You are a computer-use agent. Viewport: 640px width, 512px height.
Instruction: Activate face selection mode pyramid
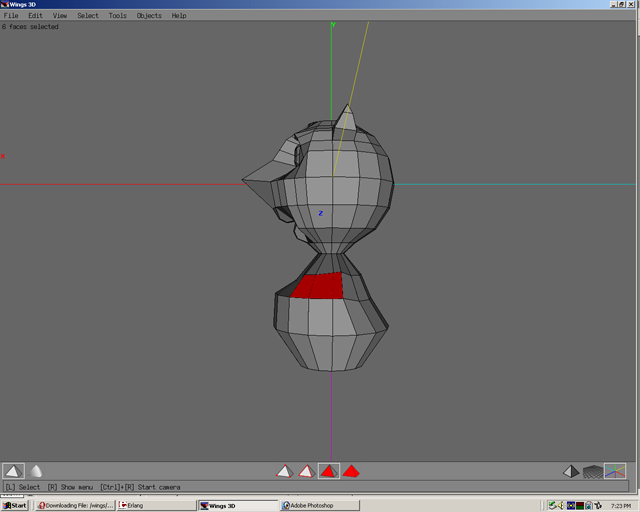click(x=329, y=472)
